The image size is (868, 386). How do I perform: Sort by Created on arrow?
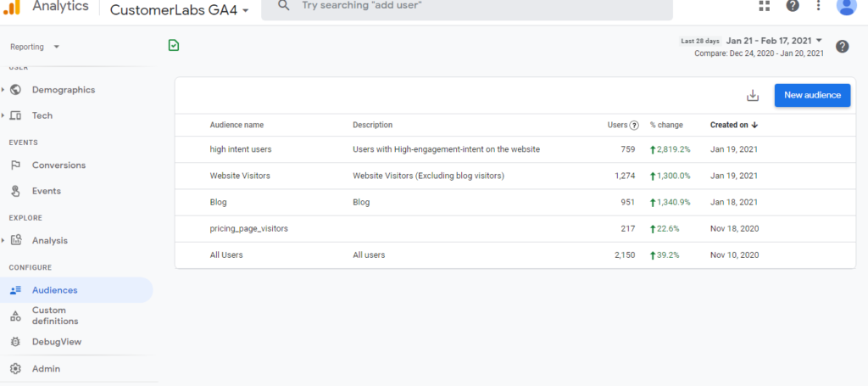(x=754, y=126)
